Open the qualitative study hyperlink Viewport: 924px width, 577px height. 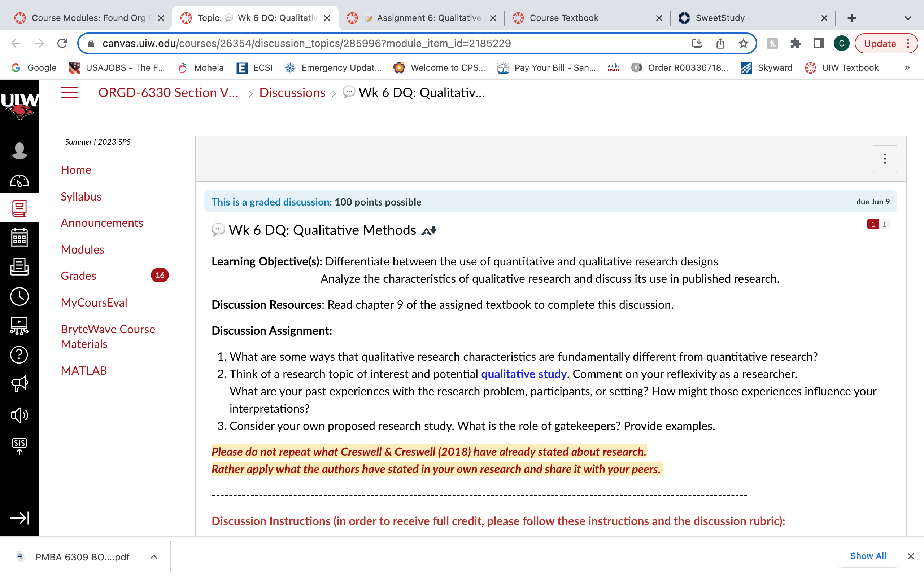tap(523, 374)
